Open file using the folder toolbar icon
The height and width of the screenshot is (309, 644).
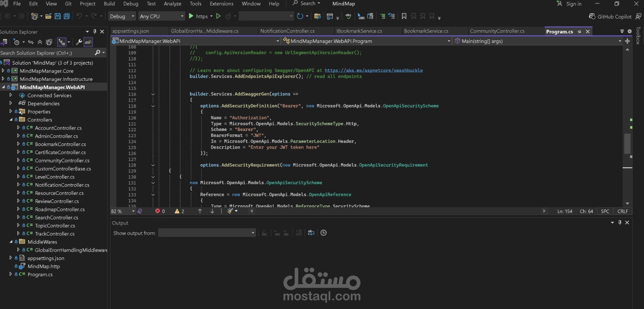pos(48,16)
